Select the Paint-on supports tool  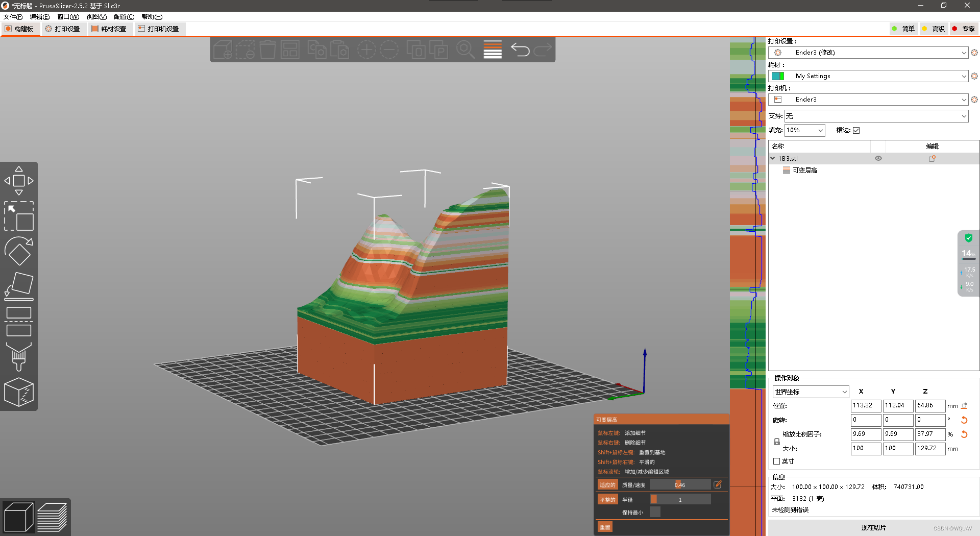(x=19, y=356)
